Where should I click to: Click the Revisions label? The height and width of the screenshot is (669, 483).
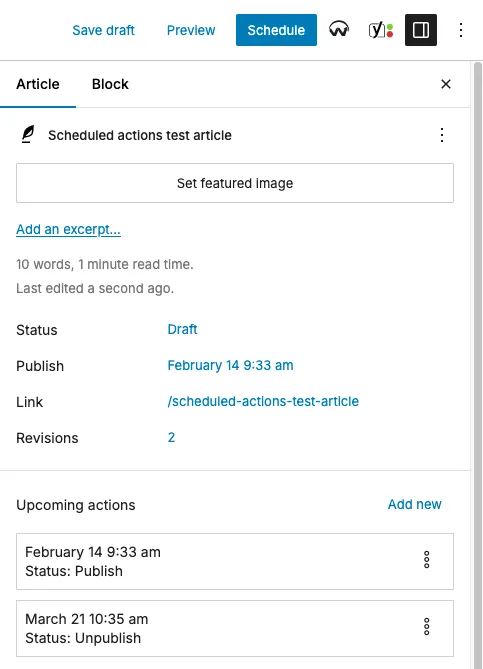point(47,438)
